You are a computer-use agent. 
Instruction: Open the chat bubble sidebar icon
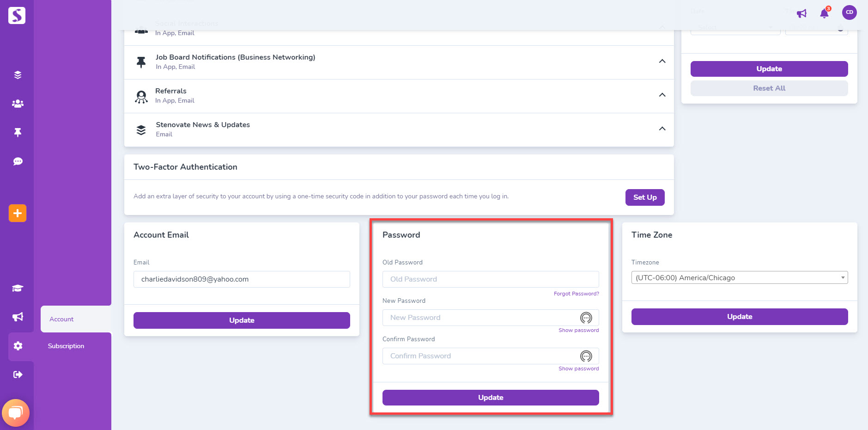(18, 161)
